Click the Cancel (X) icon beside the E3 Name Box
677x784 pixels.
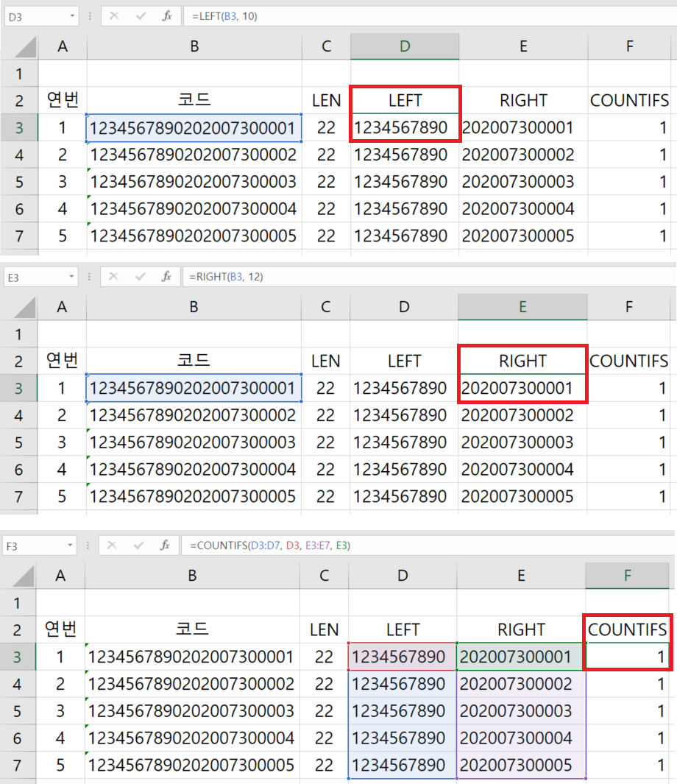tap(113, 277)
